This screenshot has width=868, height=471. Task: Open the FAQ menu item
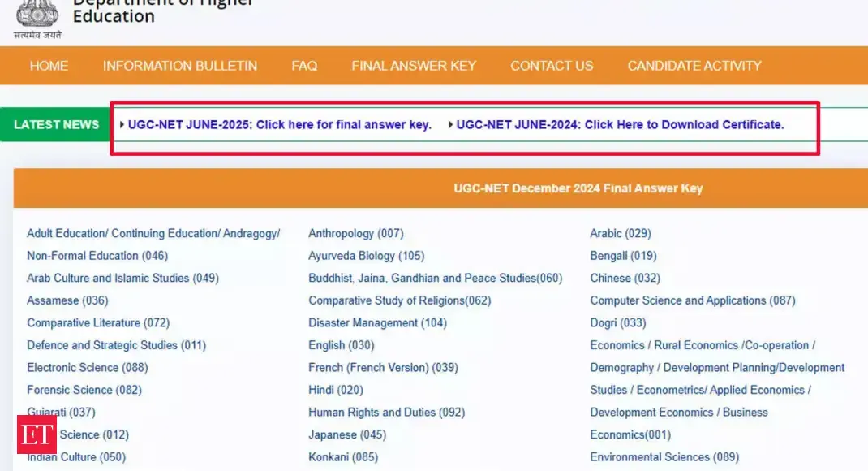pyautogui.click(x=304, y=66)
